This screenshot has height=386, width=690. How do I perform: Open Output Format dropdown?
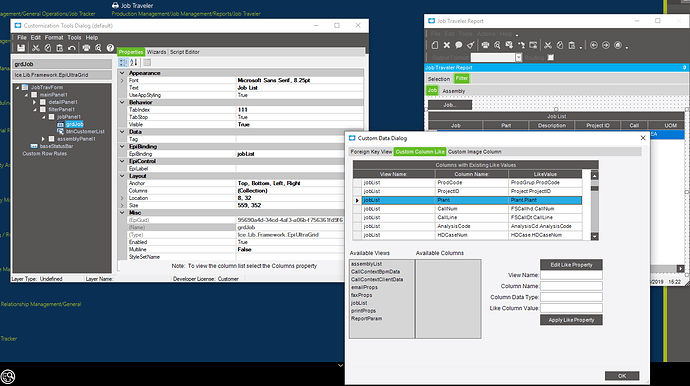coord(518,57)
